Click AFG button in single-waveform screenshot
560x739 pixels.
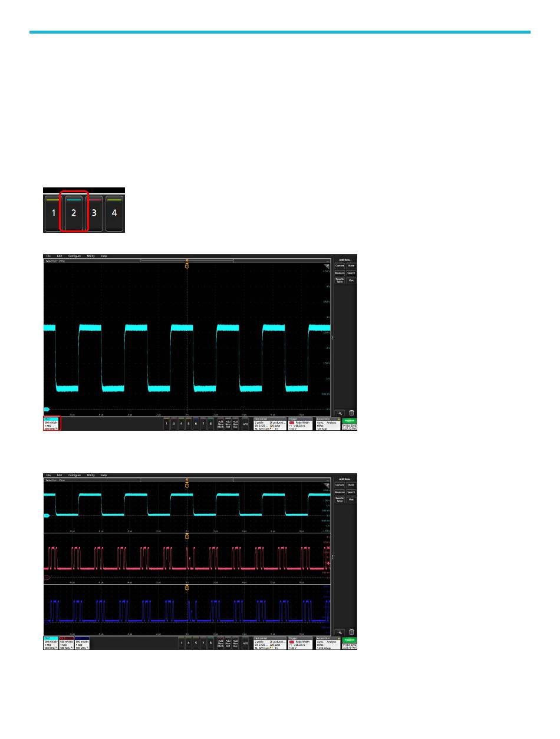[245, 424]
